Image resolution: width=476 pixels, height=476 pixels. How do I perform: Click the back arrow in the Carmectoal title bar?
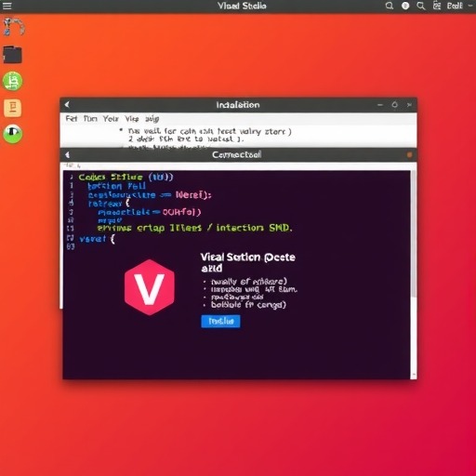click(67, 154)
